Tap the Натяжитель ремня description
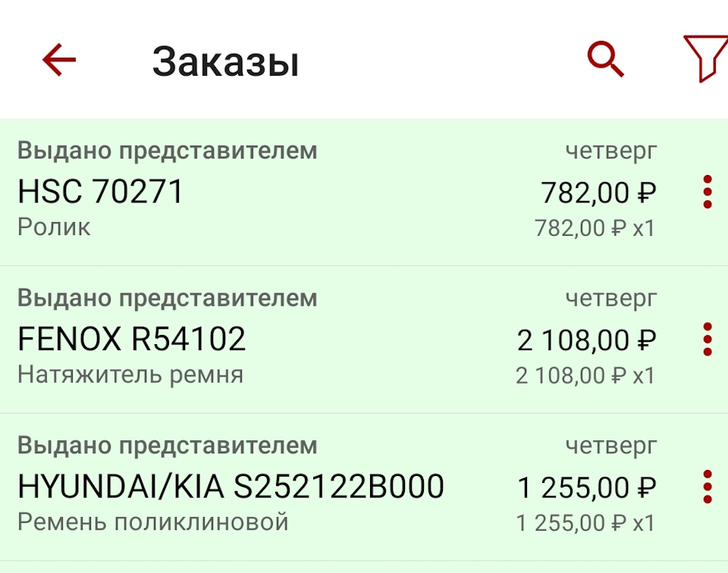Viewport: 728px width, 573px height. [130, 374]
